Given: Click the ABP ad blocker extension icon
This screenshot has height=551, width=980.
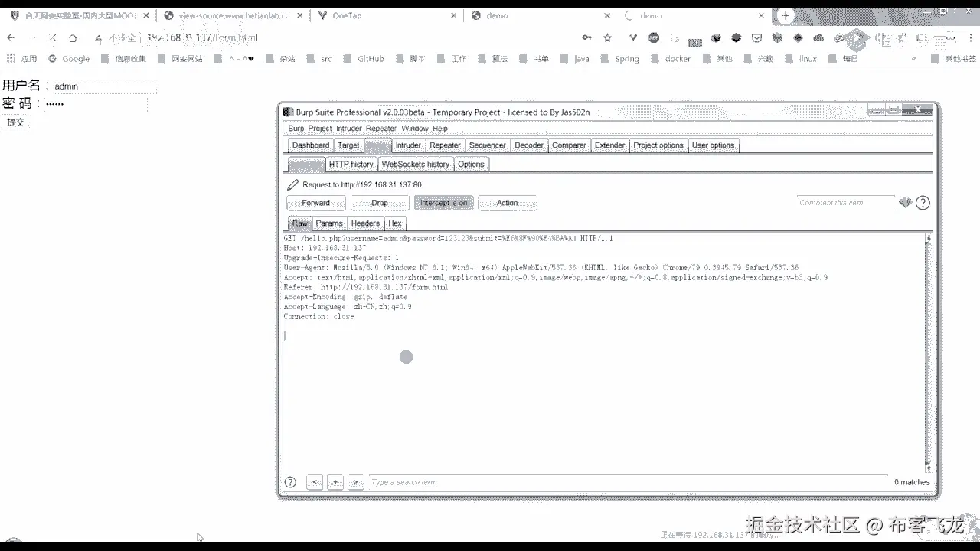Looking at the screenshot, I should (x=654, y=37).
